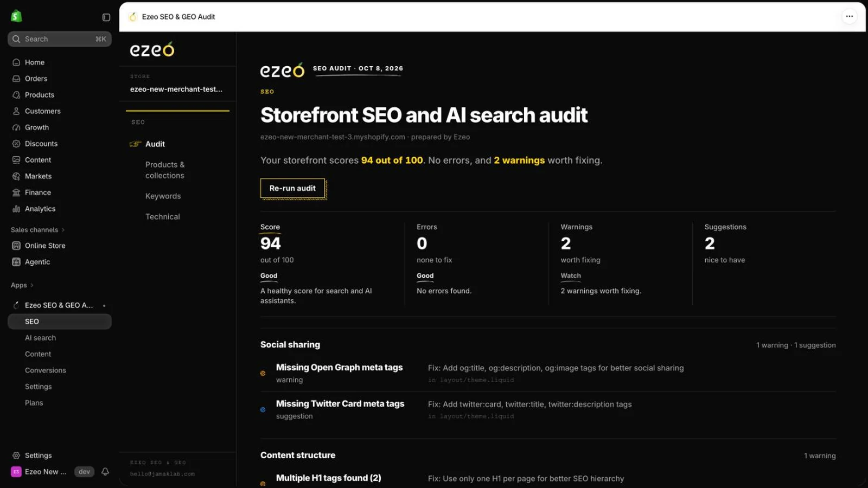The image size is (868, 488).
Task: Click the Markets globe icon
Action: 16,176
